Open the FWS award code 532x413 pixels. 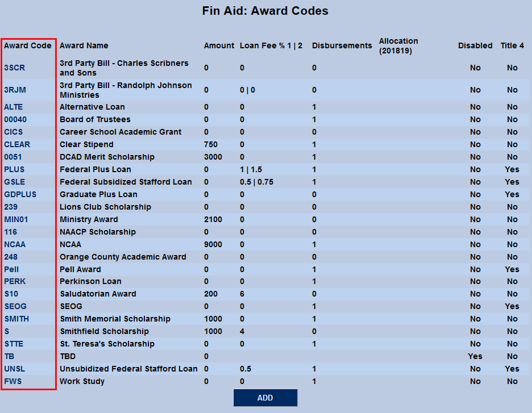pyautogui.click(x=13, y=381)
